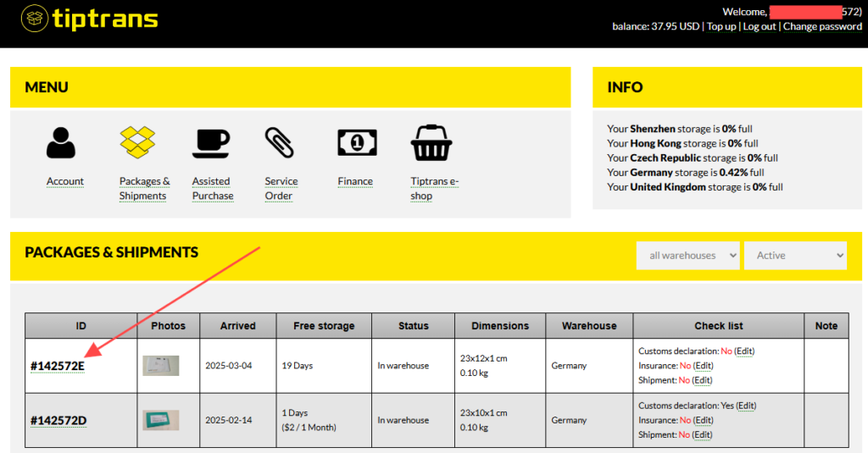Expand the Active status filter dropdown
Image resolution: width=868 pixels, height=453 pixels.
coord(795,256)
